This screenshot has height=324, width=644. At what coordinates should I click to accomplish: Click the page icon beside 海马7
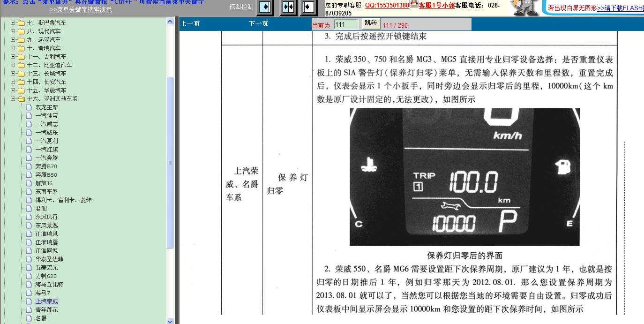(x=29, y=293)
